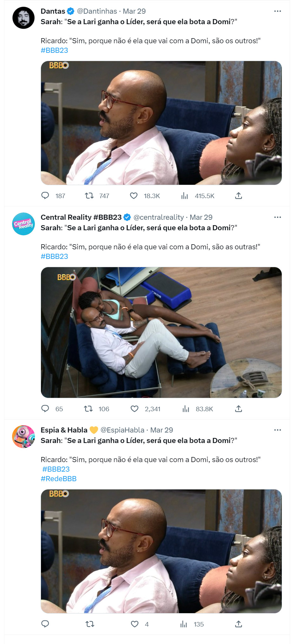304x644 pixels.
Task: Reply to the Central Reality tweet
Action: tap(45, 408)
